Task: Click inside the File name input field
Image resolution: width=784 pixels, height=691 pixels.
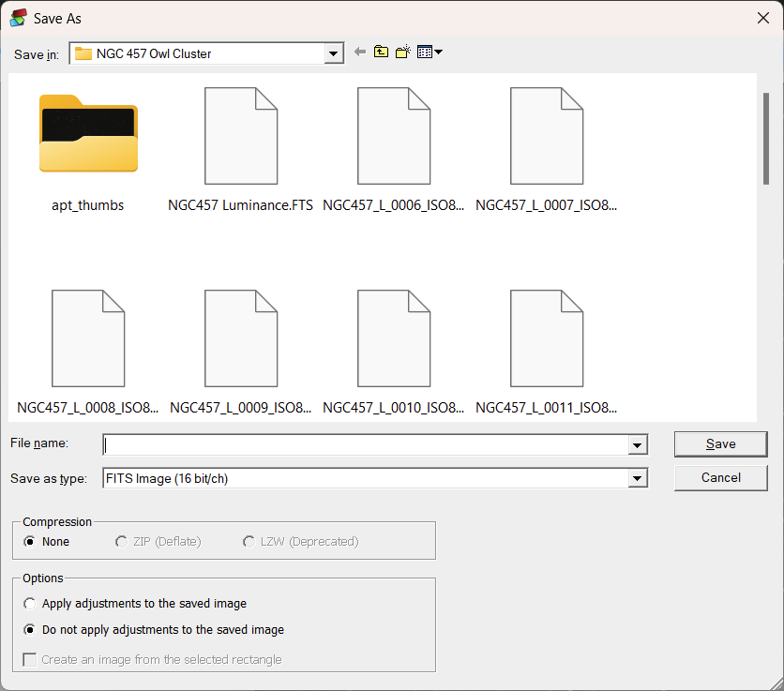Action: tap(366, 444)
